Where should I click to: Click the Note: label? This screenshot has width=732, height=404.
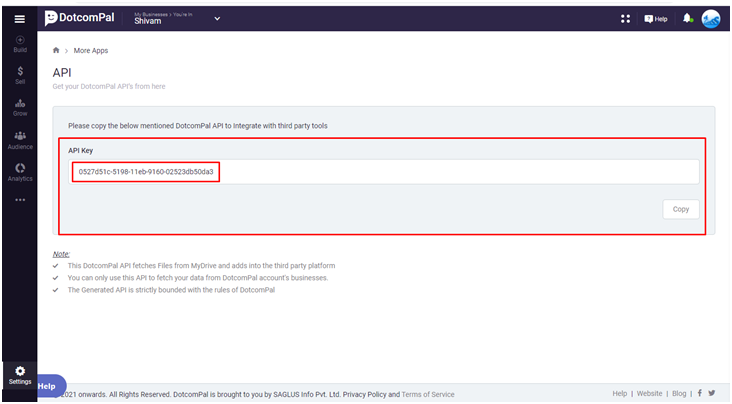(61, 254)
